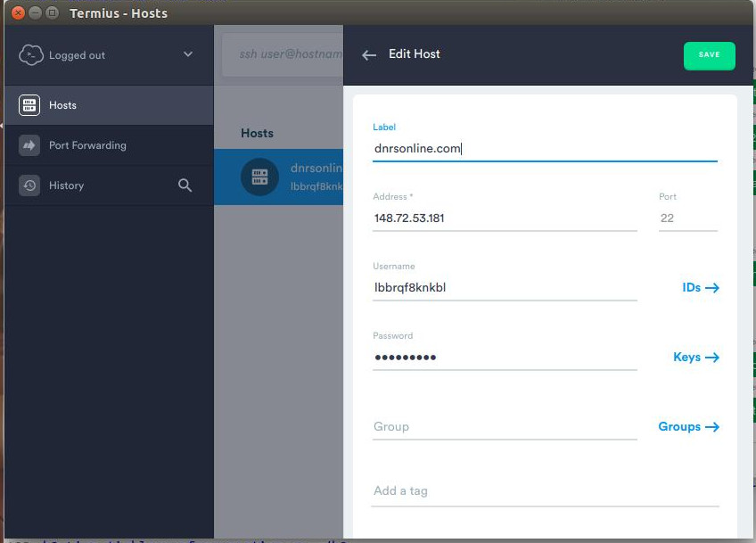The image size is (756, 543).
Task: Click the Termius cloud account icon
Action: (x=31, y=55)
